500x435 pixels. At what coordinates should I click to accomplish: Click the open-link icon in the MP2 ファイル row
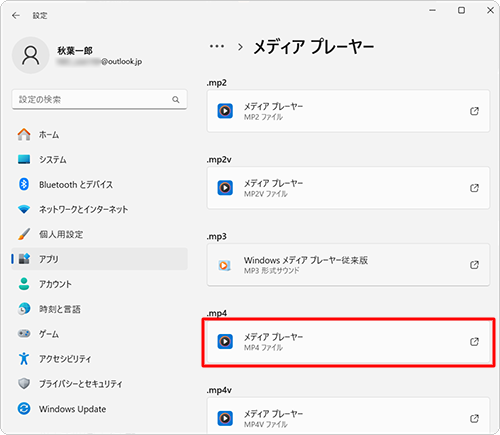point(474,111)
